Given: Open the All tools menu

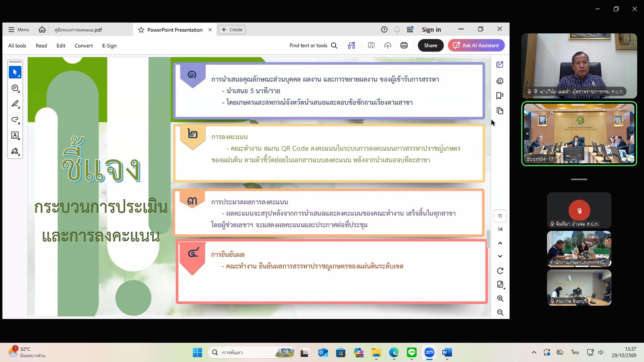Looking at the screenshot, I should [x=17, y=46].
